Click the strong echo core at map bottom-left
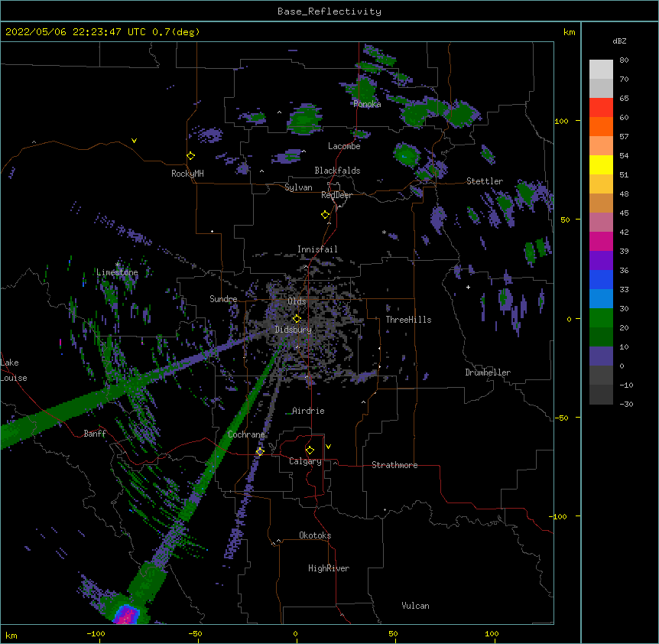The width and height of the screenshot is (659, 644). pyautogui.click(x=128, y=615)
